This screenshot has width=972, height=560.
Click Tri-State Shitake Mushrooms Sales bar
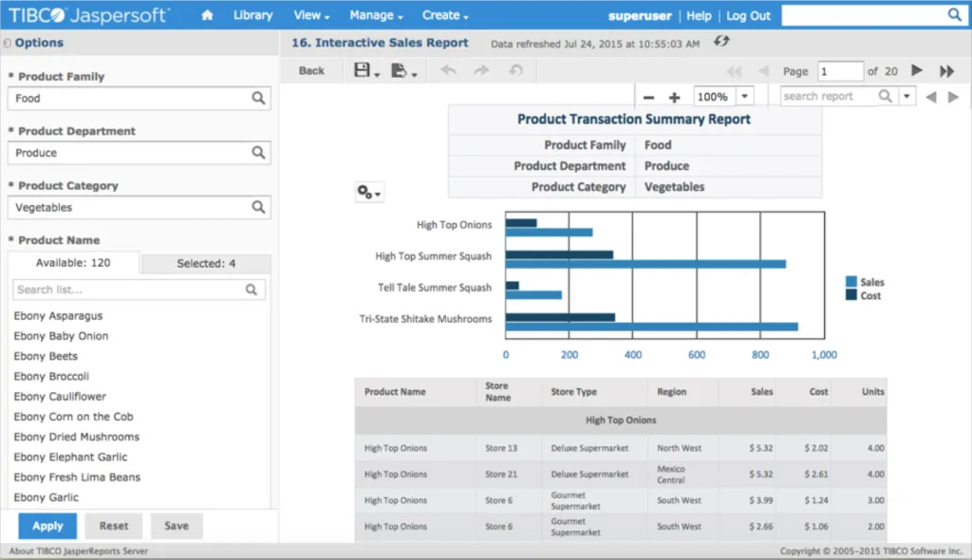(x=651, y=327)
